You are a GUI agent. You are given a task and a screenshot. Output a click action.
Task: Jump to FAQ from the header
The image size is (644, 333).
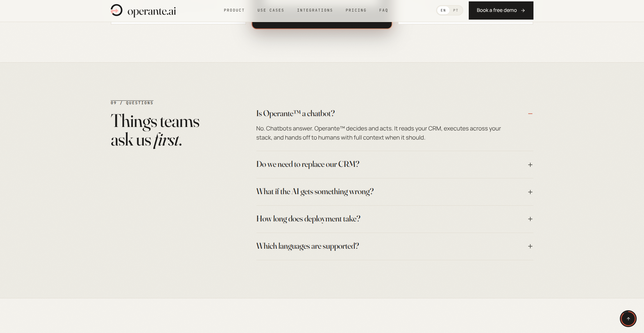pos(383,10)
